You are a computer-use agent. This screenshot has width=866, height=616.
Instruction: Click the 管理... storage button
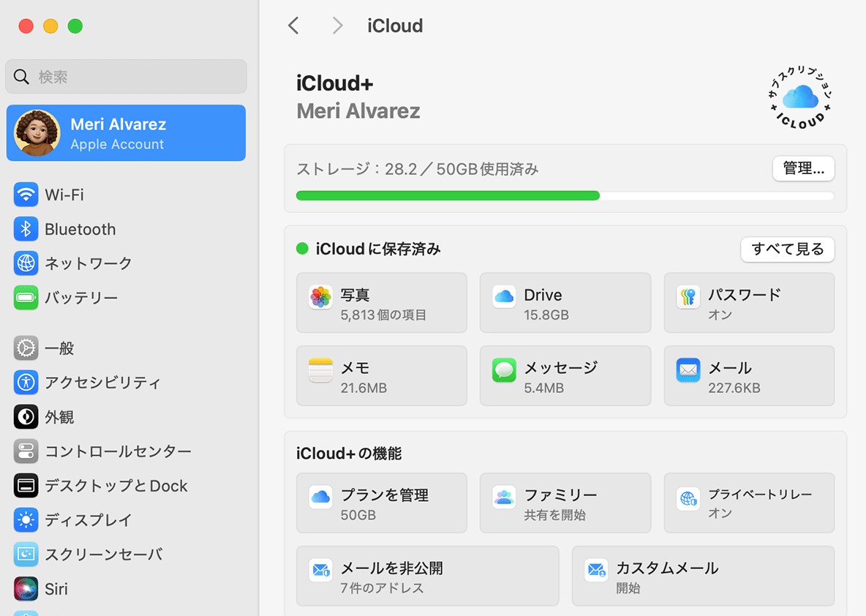tap(803, 168)
